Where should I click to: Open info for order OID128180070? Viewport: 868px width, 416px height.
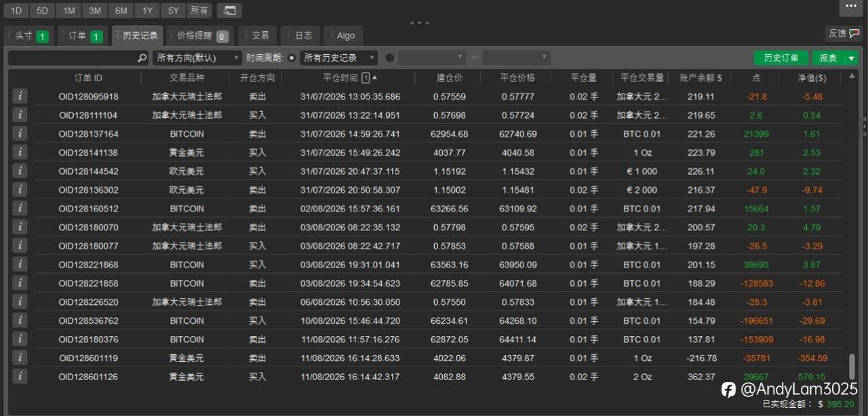(20, 227)
